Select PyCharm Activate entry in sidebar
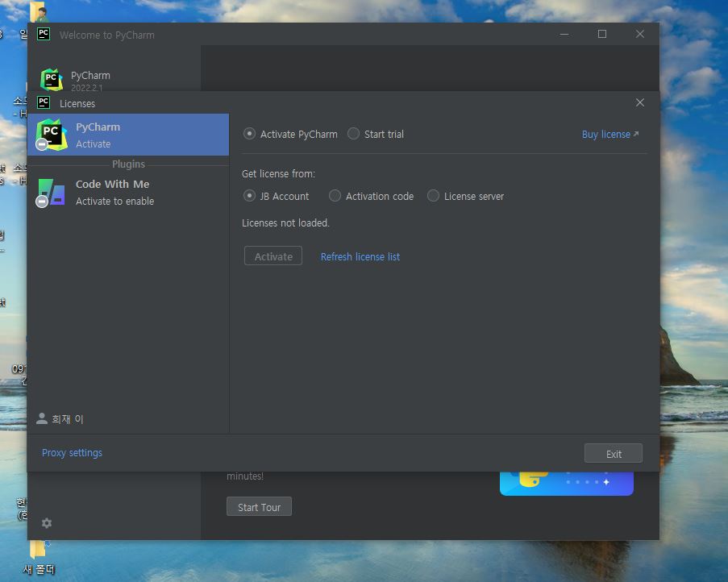This screenshot has height=582, width=728. point(128,135)
